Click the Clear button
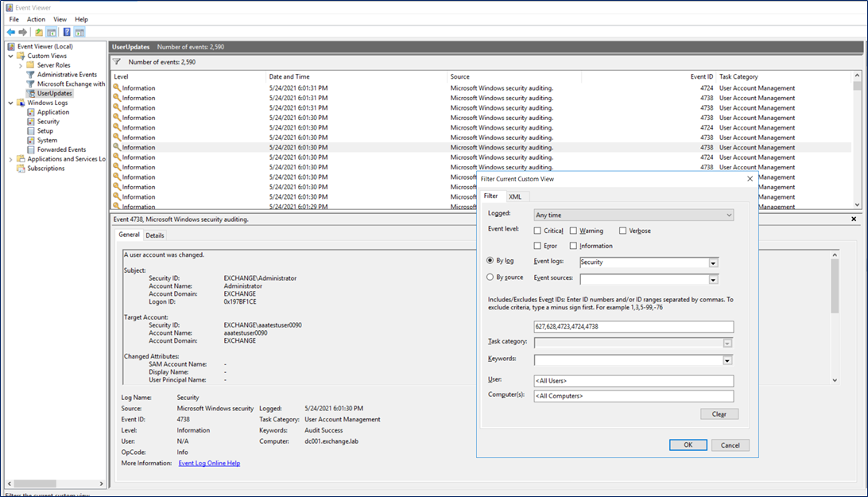This screenshot has height=497, width=868. pos(719,414)
